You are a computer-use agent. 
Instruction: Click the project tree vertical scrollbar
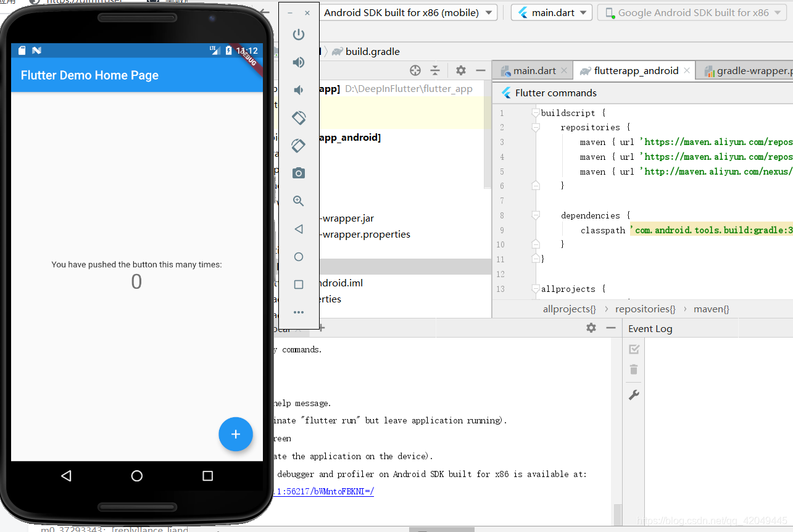[488, 134]
